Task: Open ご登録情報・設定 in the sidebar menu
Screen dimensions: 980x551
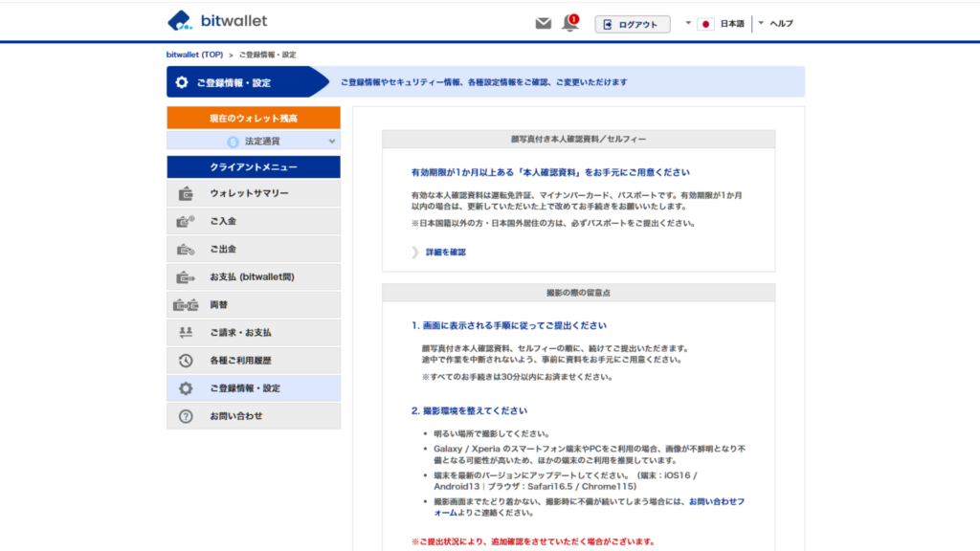Action: 254,388
